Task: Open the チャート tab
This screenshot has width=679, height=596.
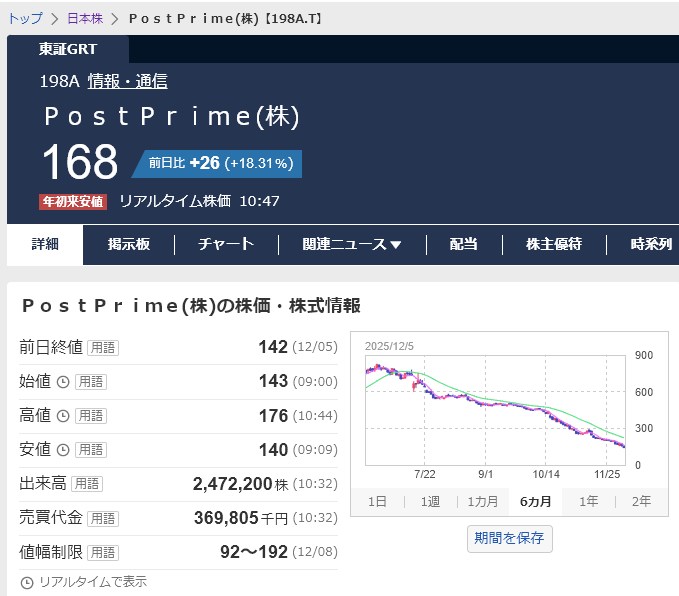Action: [226, 244]
